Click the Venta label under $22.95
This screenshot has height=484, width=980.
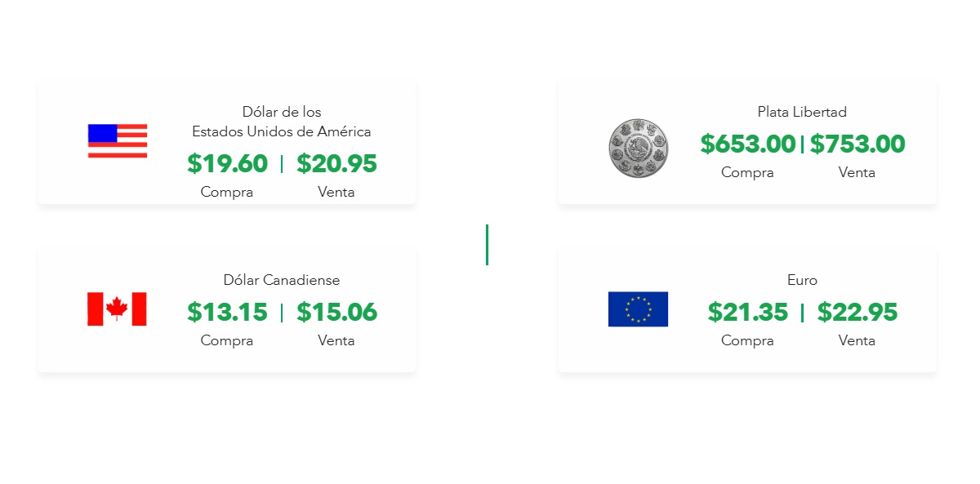point(857,340)
